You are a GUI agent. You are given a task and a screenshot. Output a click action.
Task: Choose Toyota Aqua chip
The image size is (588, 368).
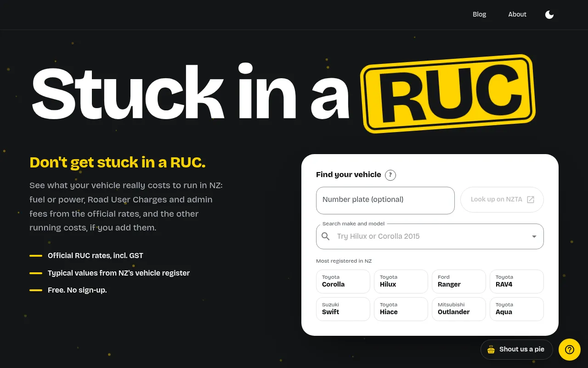(517, 309)
